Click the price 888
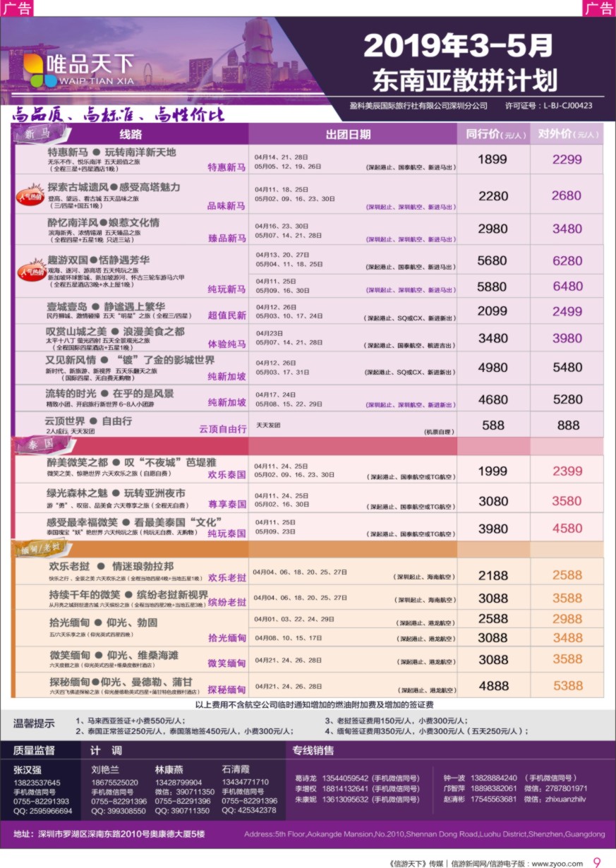 (x=568, y=426)
